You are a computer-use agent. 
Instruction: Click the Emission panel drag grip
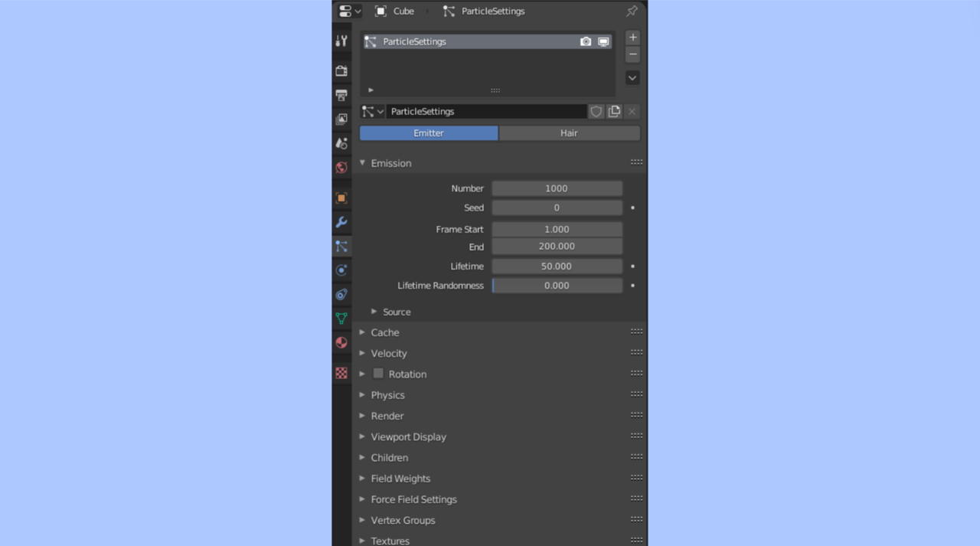(x=636, y=162)
